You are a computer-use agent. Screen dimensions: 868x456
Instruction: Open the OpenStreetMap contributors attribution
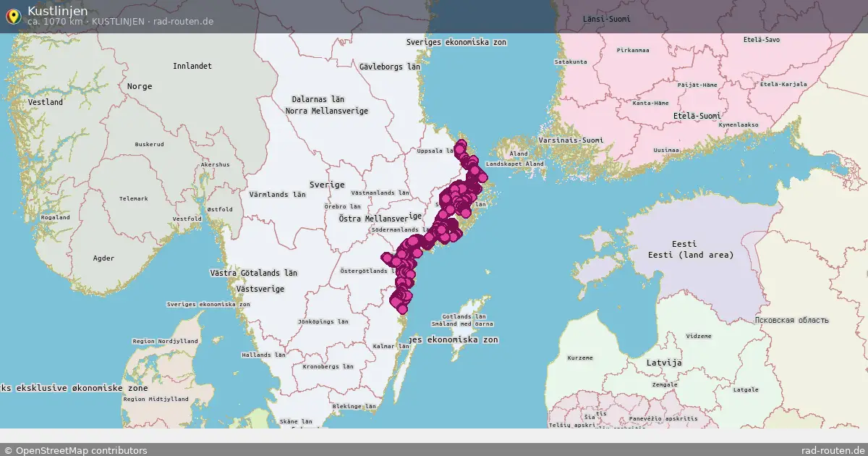point(76,450)
